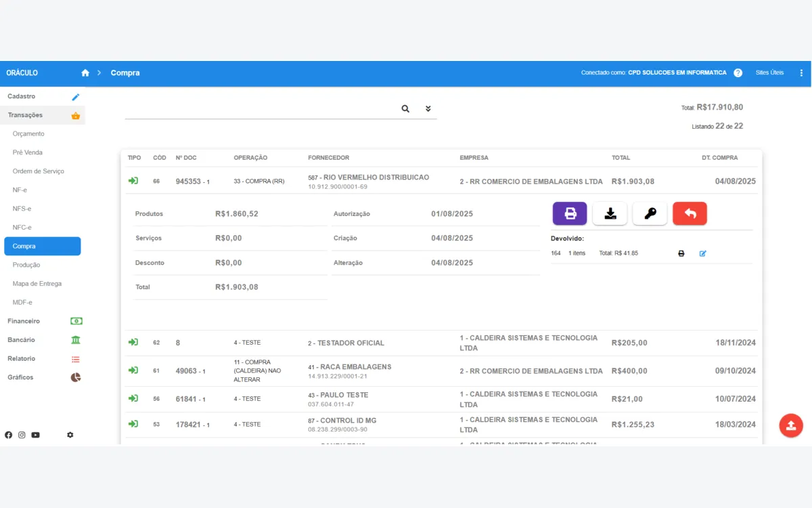812x508 pixels.
Task: Click the search magnifier icon
Action: 405,108
